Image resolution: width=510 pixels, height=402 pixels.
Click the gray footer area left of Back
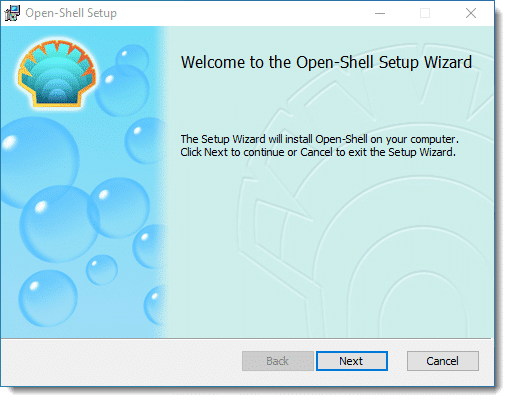tap(120, 362)
